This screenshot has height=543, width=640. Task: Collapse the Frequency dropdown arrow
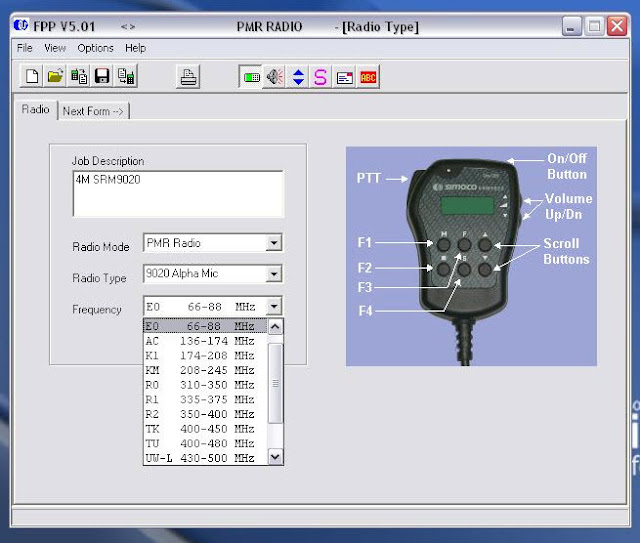pos(274,305)
